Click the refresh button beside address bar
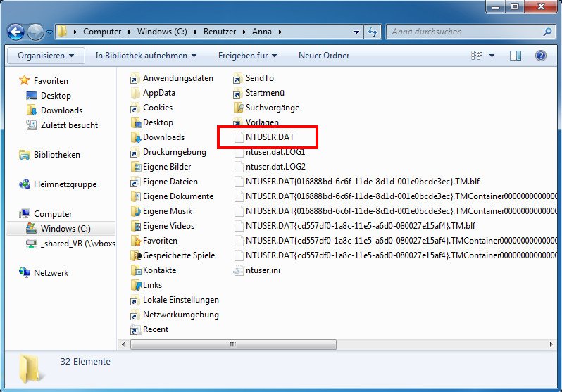The width and height of the screenshot is (562, 392). click(x=373, y=32)
